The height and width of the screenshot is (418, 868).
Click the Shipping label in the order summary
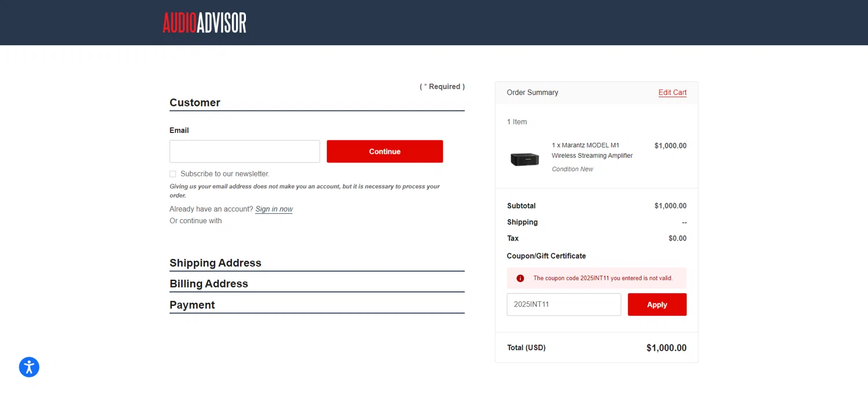523,222
